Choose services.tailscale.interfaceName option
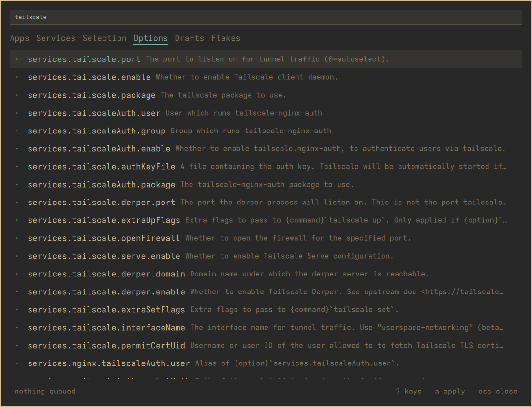Screen dimensions: 532x407 pyautogui.click(x=266, y=328)
